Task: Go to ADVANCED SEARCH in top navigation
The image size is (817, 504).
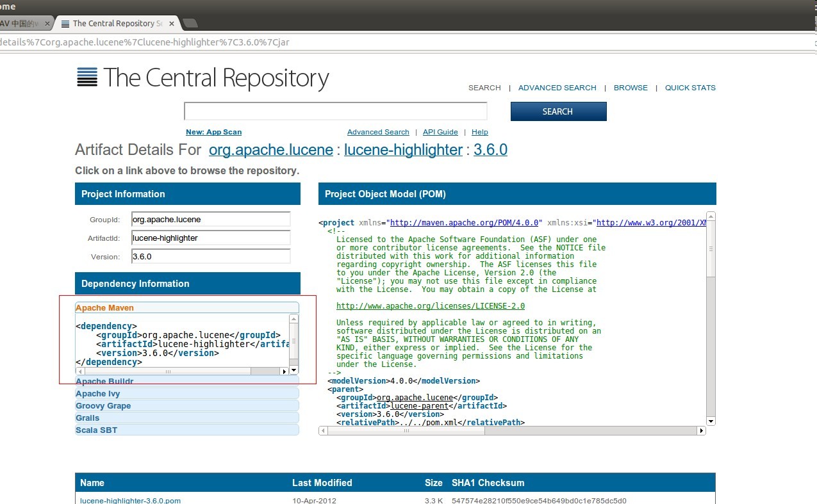Action: coord(557,88)
